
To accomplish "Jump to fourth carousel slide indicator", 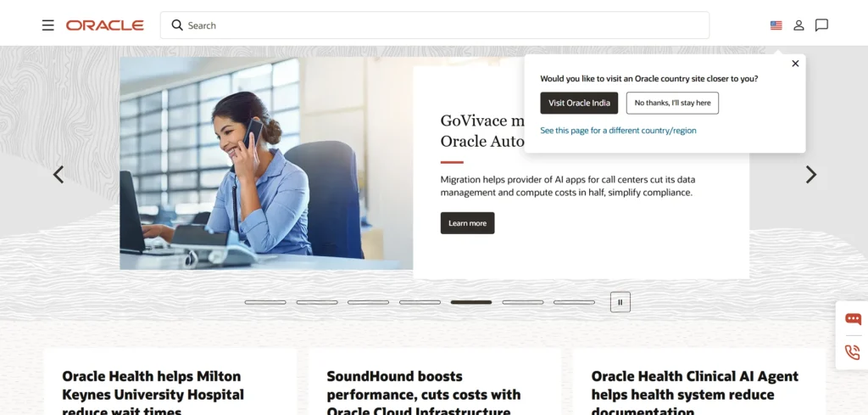I will pos(420,302).
